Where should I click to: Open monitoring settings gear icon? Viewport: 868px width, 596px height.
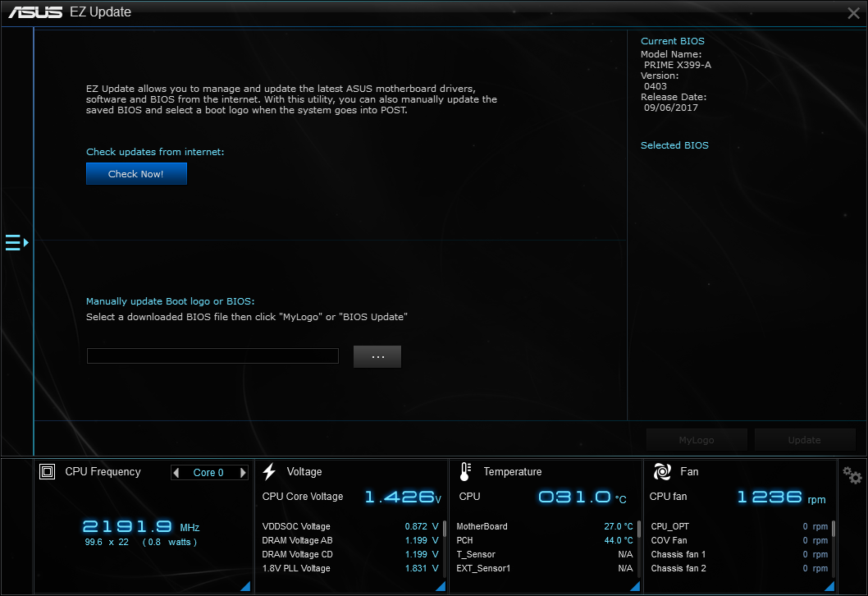pyautogui.click(x=852, y=475)
